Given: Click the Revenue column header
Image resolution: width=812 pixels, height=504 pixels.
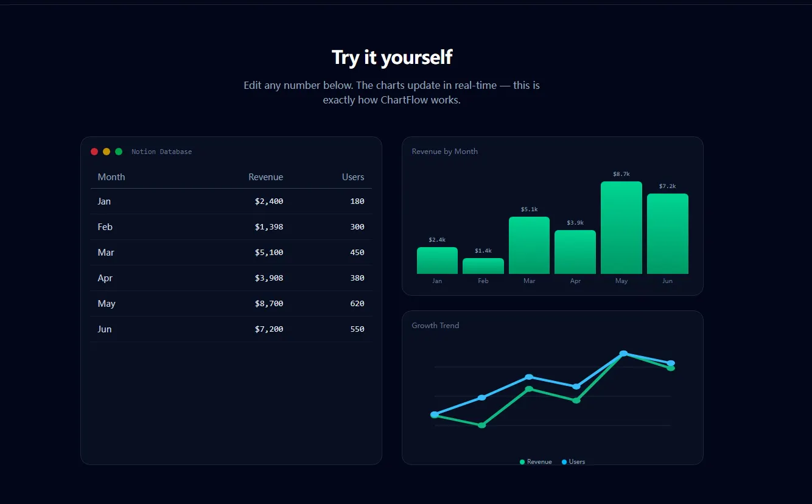Looking at the screenshot, I should click(x=266, y=177).
